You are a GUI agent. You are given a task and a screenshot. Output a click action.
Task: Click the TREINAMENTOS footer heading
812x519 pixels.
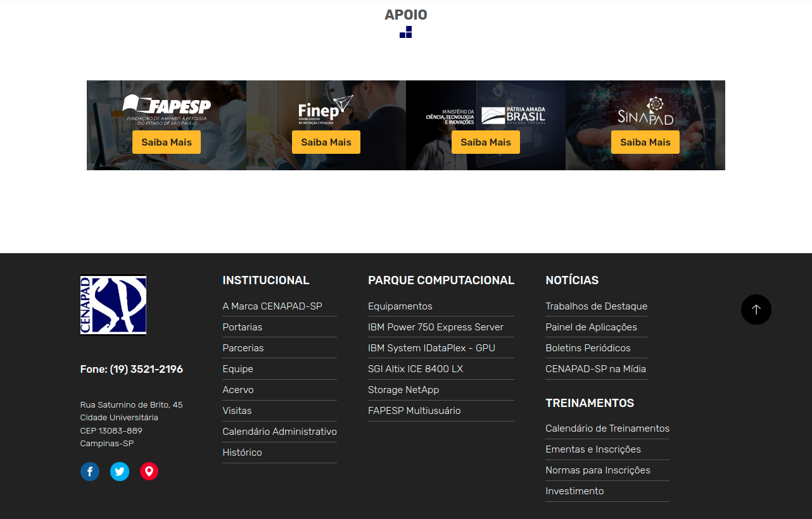point(590,403)
